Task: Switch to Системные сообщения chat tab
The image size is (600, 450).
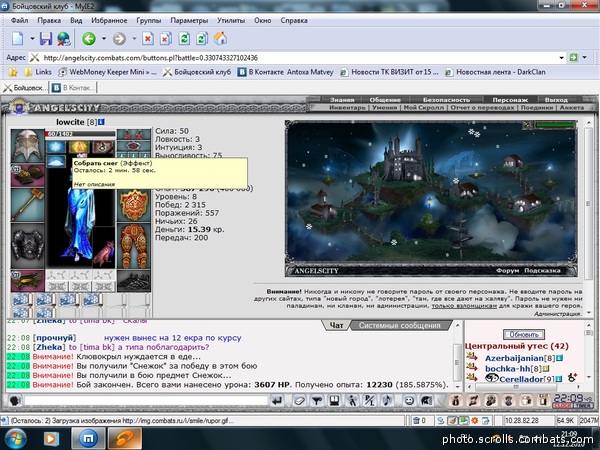Action: 399,326
